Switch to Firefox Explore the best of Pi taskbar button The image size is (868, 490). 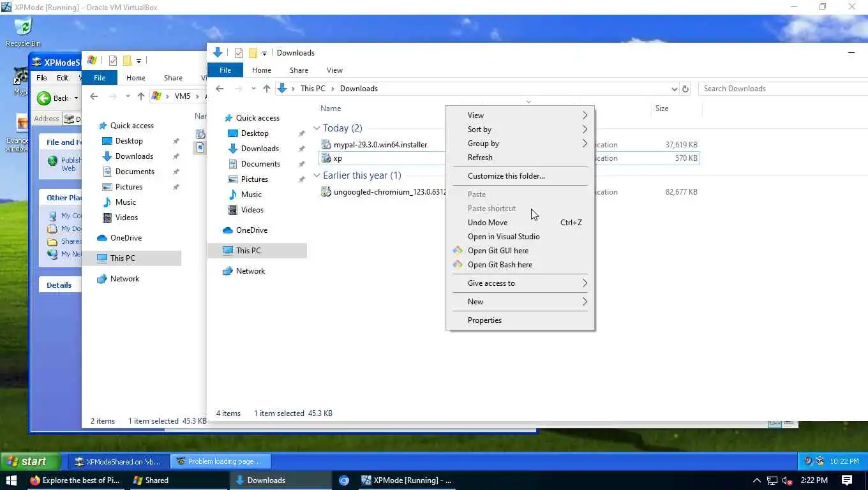pyautogui.click(x=76, y=480)
